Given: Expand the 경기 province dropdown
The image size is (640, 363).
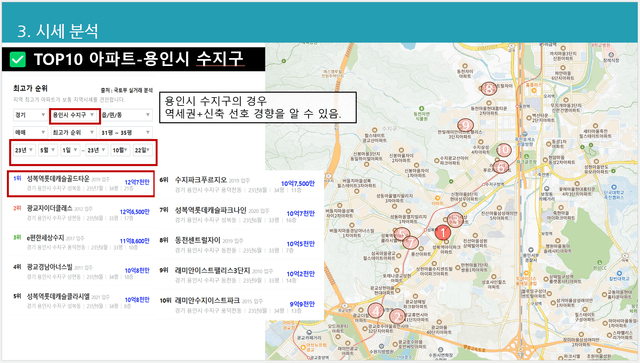Looking at the screenshot, I should point(29,115).
